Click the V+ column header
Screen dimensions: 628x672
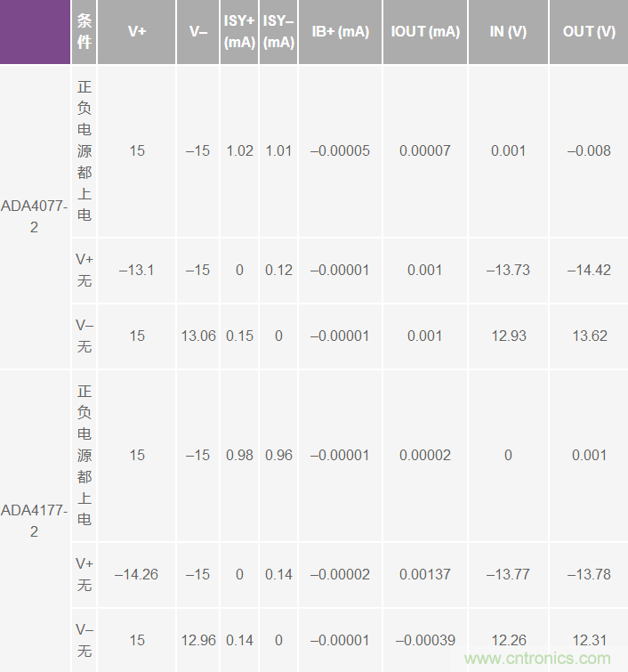pyautogui.click(x=136, y=32)
